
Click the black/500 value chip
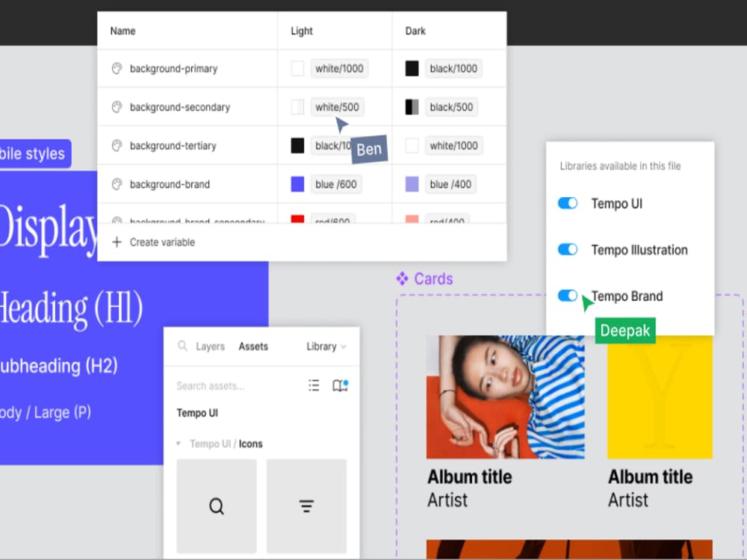point(451,107)
